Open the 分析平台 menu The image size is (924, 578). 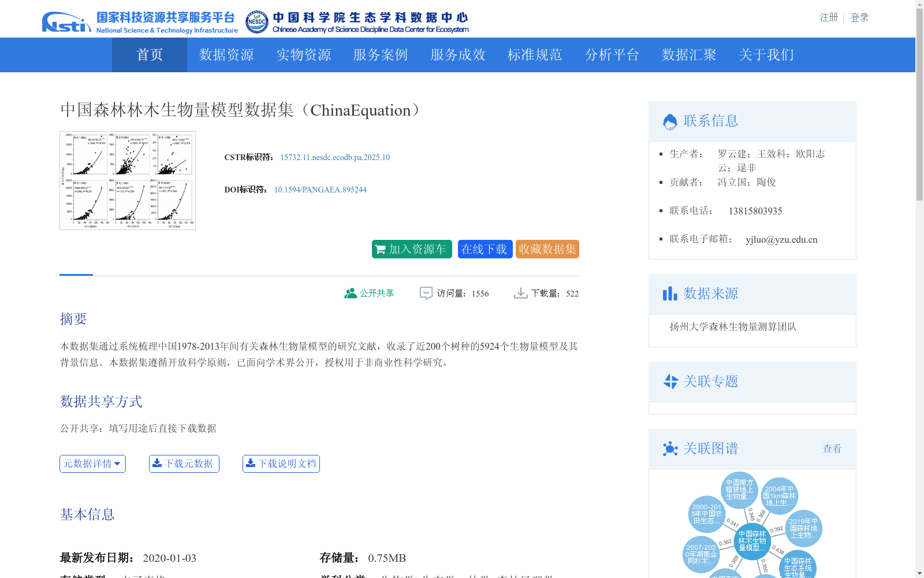tap(612, 55)
